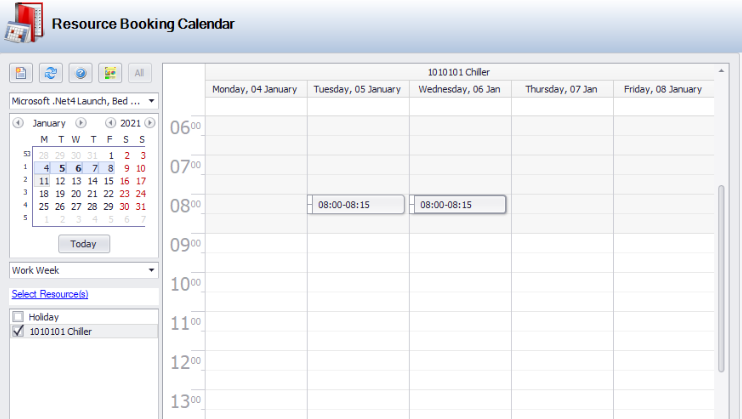
Task: Click the new booking document icon
Action: [21, 73]
